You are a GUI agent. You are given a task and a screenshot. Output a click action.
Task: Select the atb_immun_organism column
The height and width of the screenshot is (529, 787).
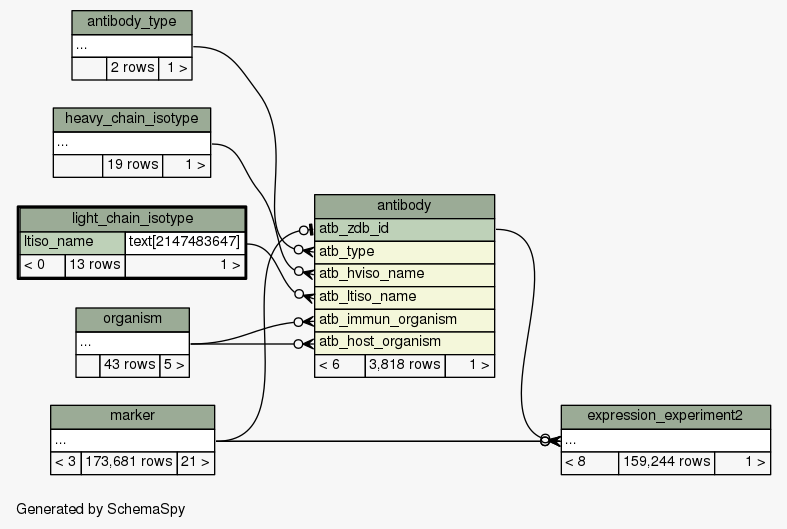click(x=404, y=320)
